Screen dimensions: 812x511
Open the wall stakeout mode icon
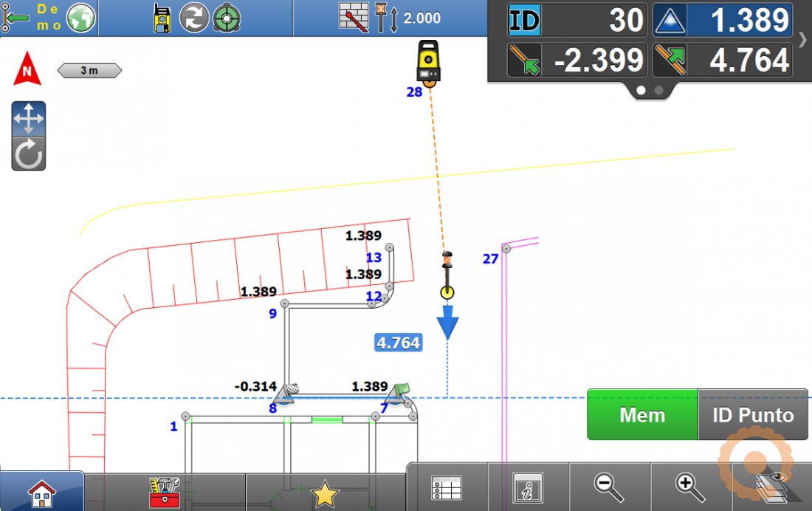[x=354, y=18]
